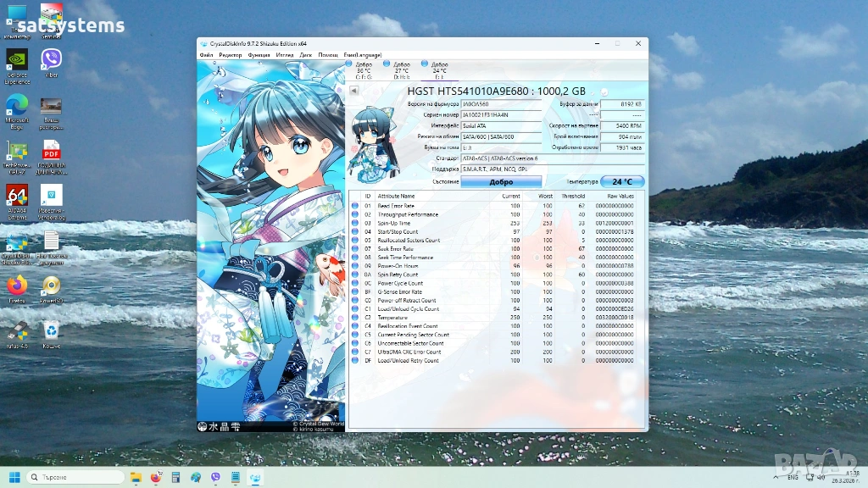The image size is (868, 488).
Task: Click the Добро health status button
Action: (x=501, y=181)
